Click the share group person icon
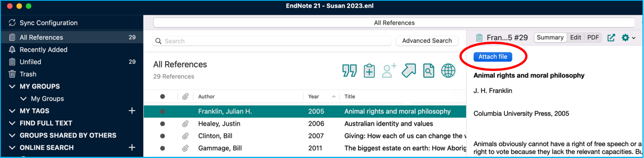This screenshot has width=644, height=158. point(389,71)
